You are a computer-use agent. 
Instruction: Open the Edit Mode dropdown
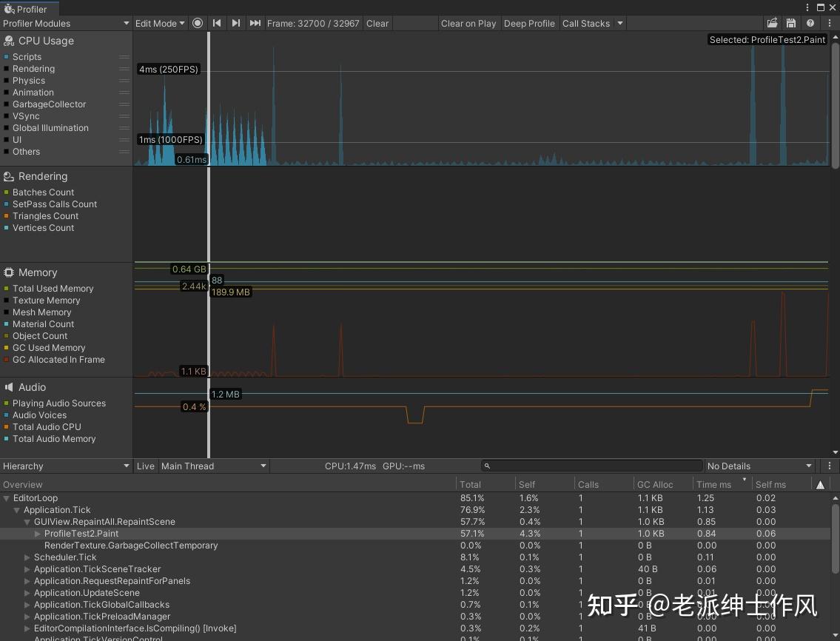[x=159, y=23]
